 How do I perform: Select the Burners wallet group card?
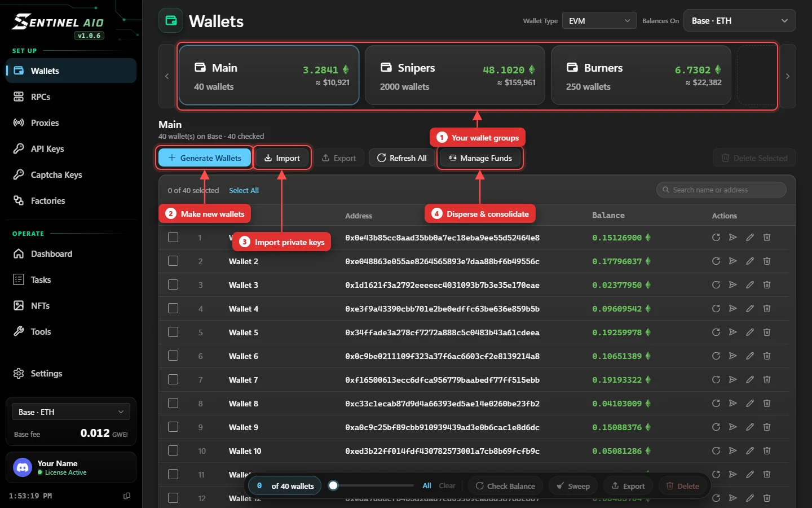(641, 76)
